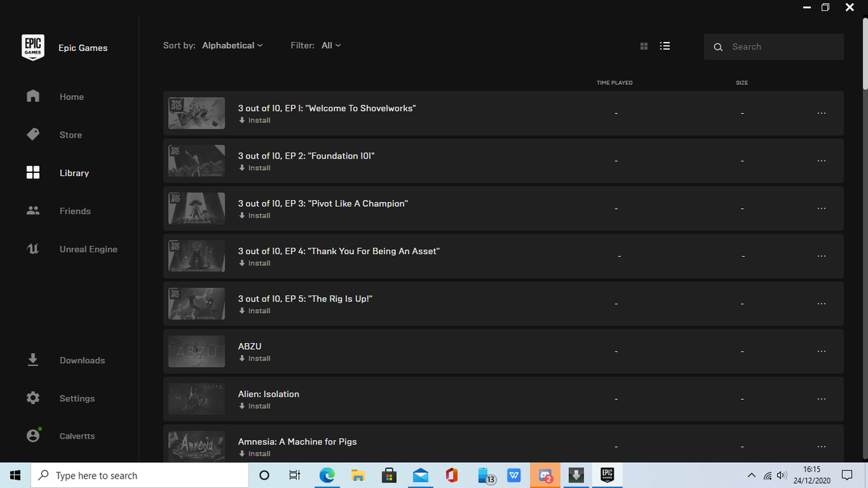Click the TIME PLAYED column header
The height and width of the screenshot is (488, 868).
[x=614, y=83]
